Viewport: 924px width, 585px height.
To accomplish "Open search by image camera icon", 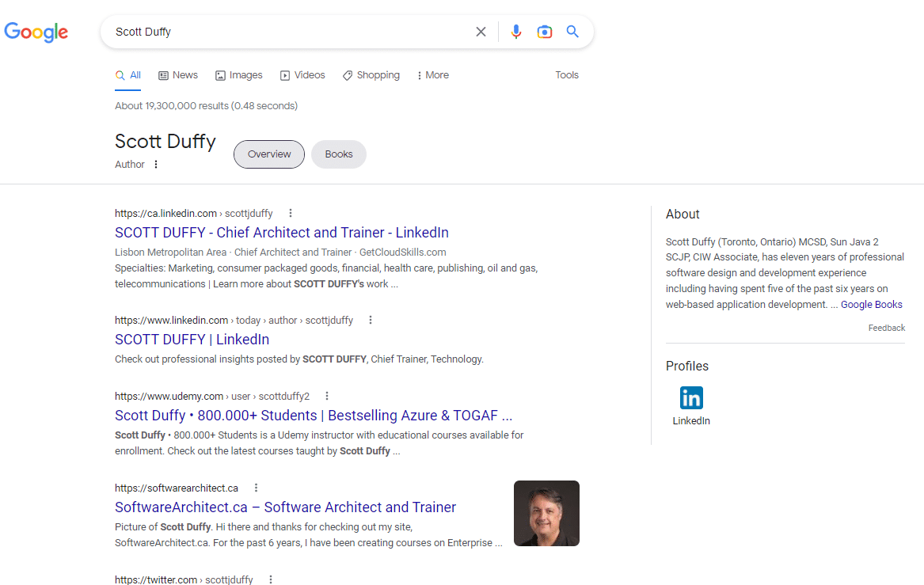I will coord(545,32).
